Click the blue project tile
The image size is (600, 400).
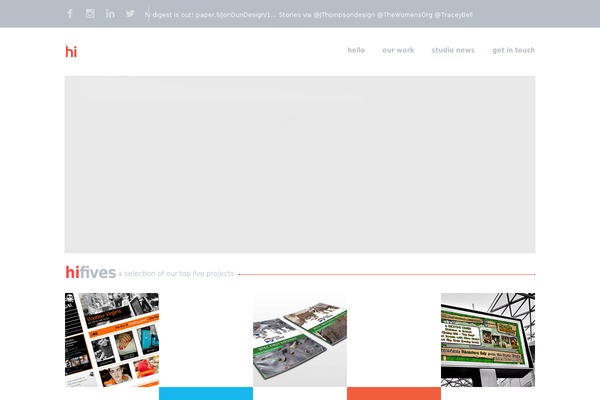(x=206, y=393)
